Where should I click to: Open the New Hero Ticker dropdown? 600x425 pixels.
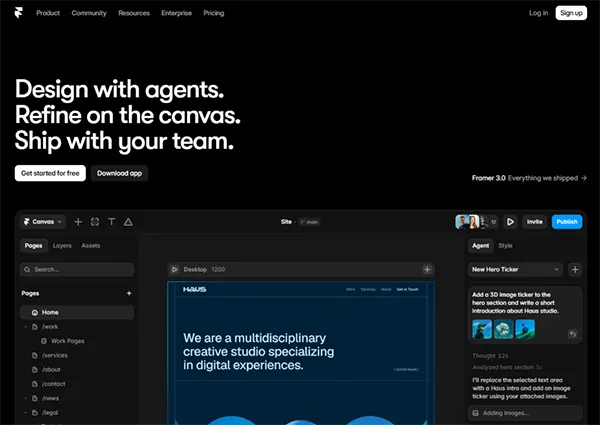click(x=515, y=270)
